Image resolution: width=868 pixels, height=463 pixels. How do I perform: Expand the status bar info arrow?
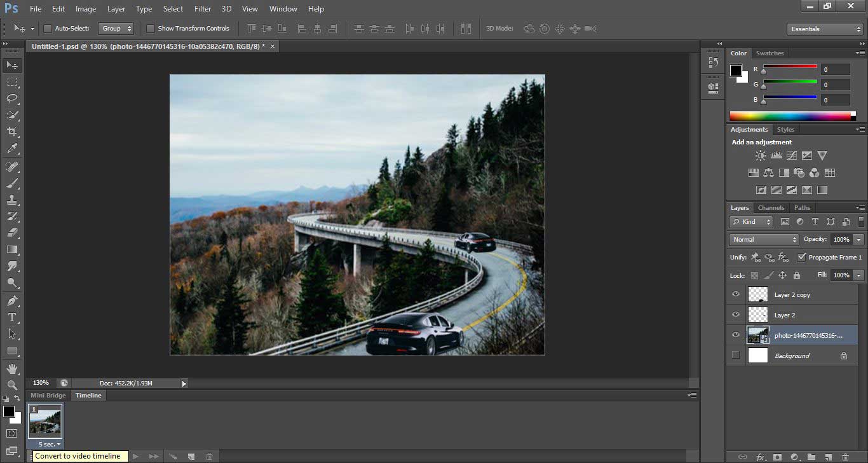click(184, 384)
